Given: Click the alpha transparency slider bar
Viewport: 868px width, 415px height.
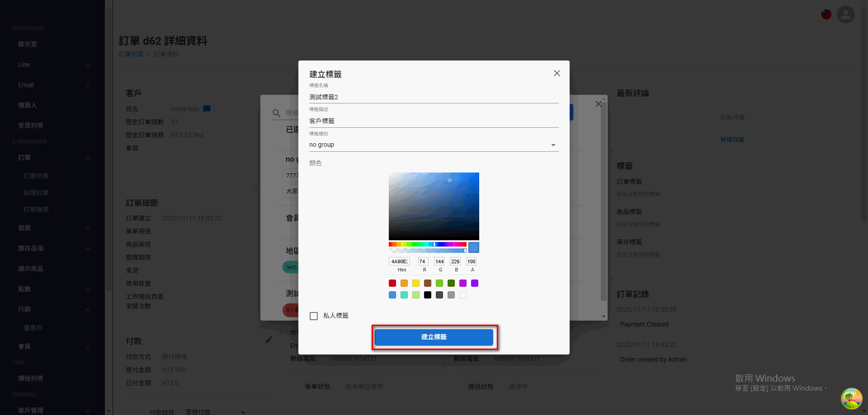Looking at the screenshot, I should click(428, 251).
